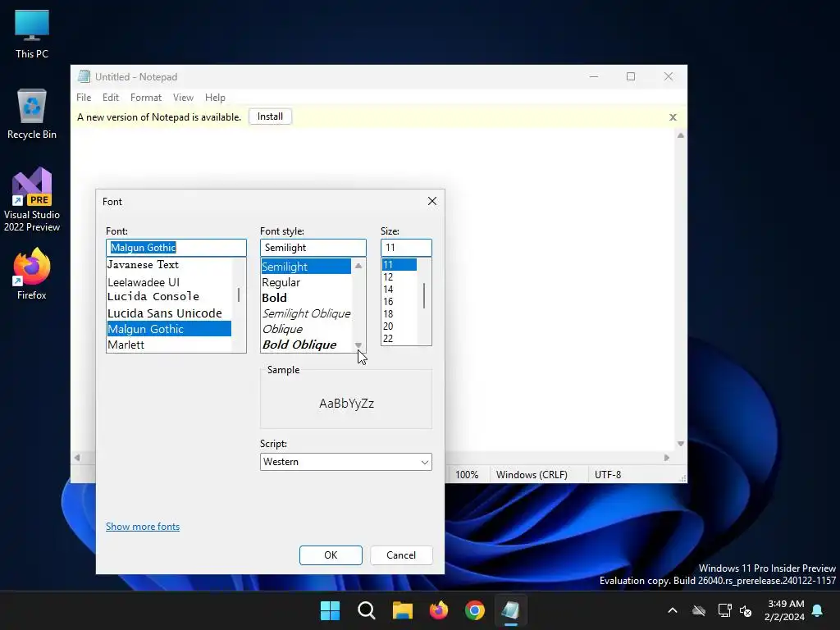
Task: Open the File menu in Notepad
Action: [84, 98]
